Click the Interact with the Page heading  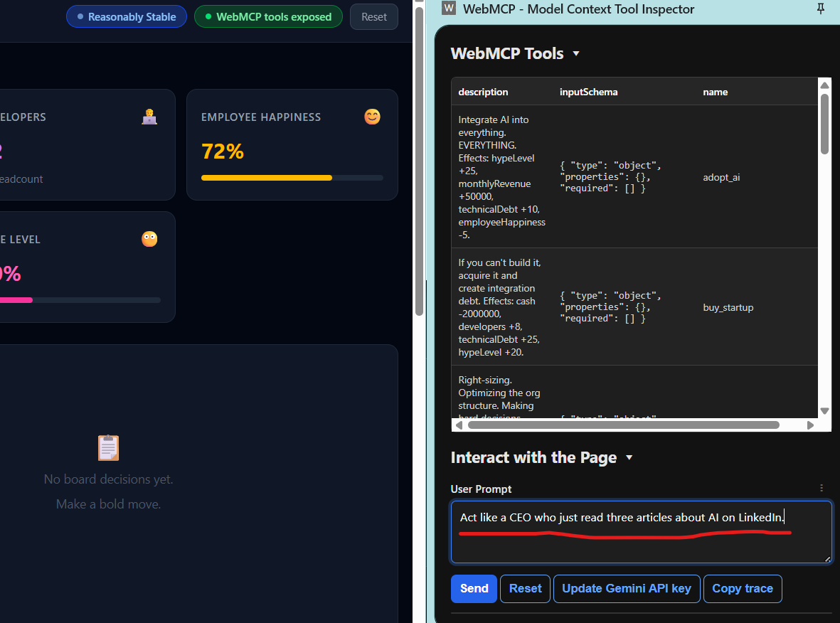coord(533,457)
